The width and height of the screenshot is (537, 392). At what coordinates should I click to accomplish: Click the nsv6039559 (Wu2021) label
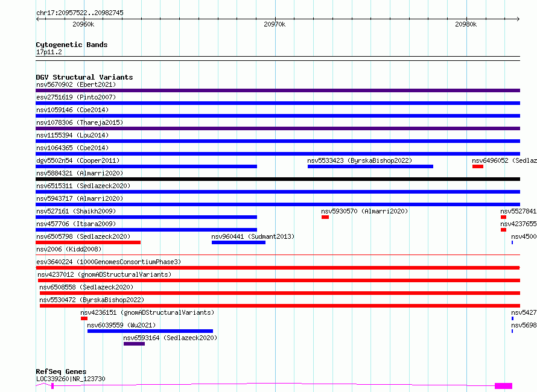coord(121,325)
